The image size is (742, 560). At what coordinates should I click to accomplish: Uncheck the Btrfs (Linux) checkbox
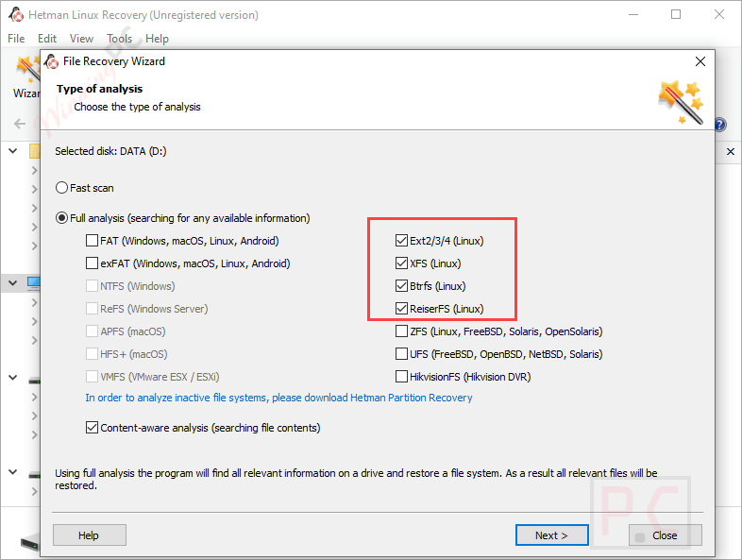click(x=402, y=286)
